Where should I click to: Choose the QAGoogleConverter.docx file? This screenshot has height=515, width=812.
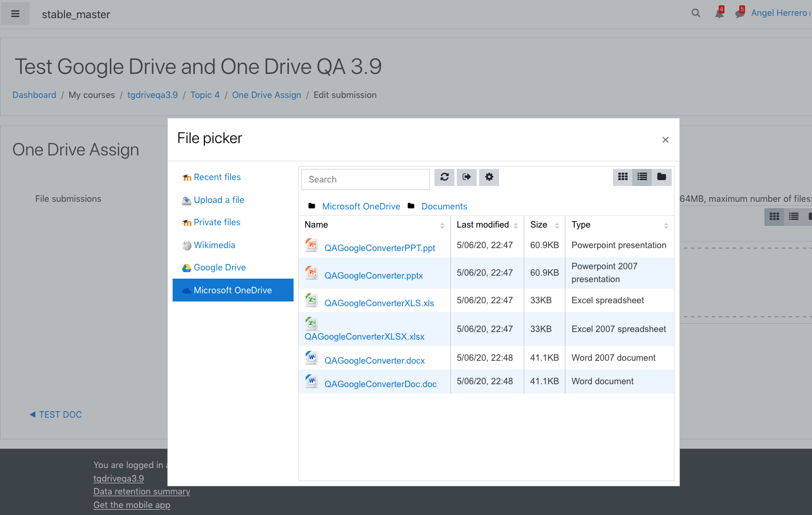pos(375,361)
